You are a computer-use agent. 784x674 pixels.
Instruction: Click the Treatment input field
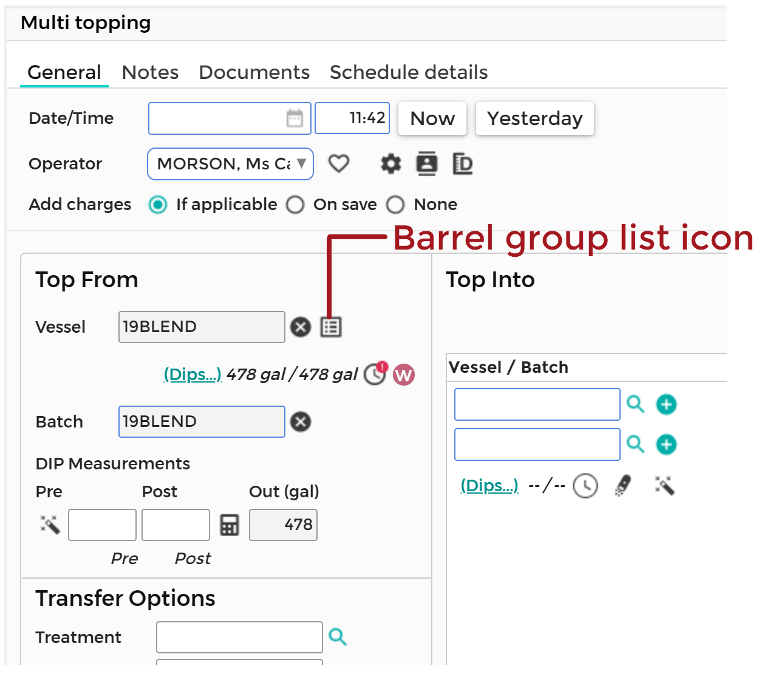[239, 637]
